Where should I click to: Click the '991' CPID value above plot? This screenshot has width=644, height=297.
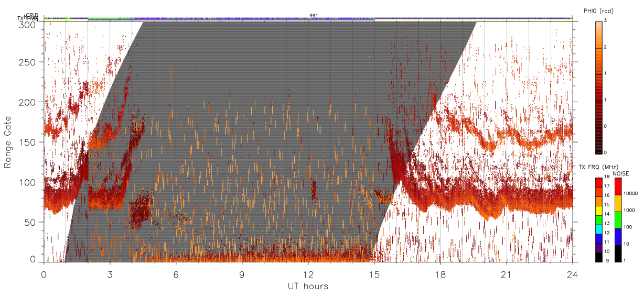click(314, 15)
